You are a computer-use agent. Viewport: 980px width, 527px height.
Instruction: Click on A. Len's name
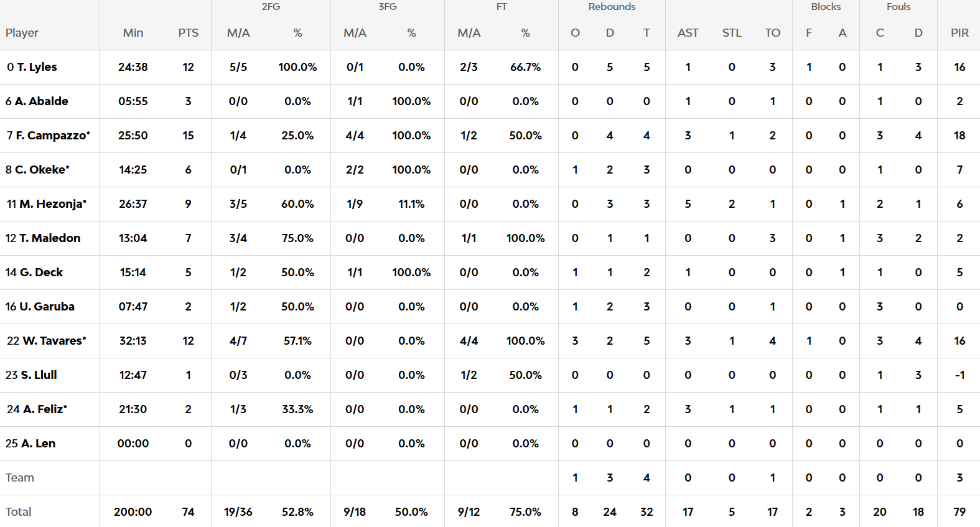(x=38, y=444)
